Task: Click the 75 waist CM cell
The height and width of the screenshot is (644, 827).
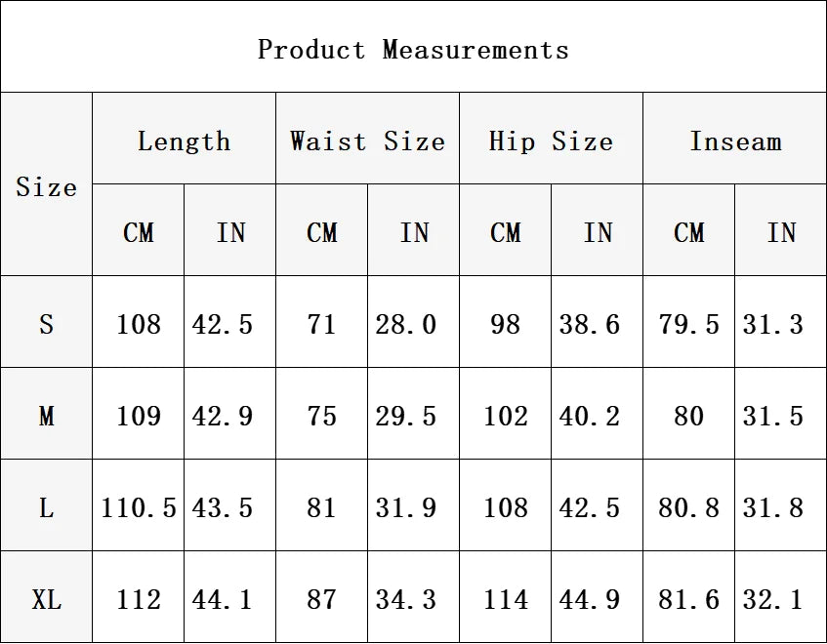Action: 322,413
